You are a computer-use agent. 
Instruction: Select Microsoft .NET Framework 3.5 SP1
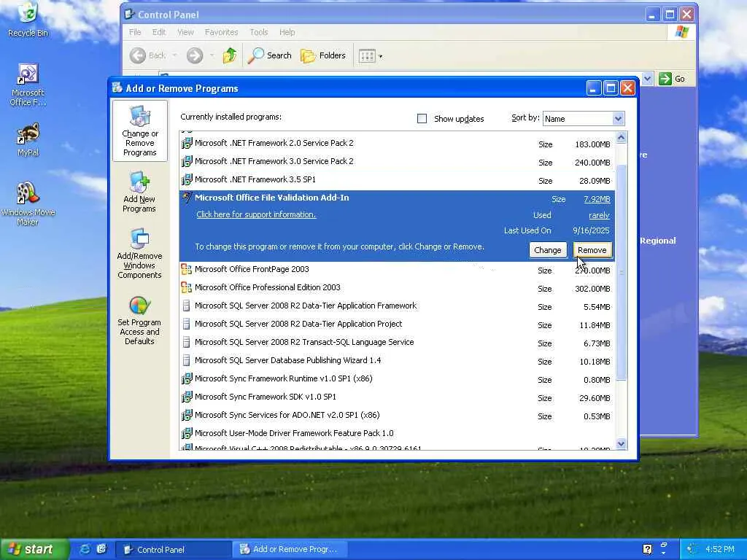click(x=397, y=180)
